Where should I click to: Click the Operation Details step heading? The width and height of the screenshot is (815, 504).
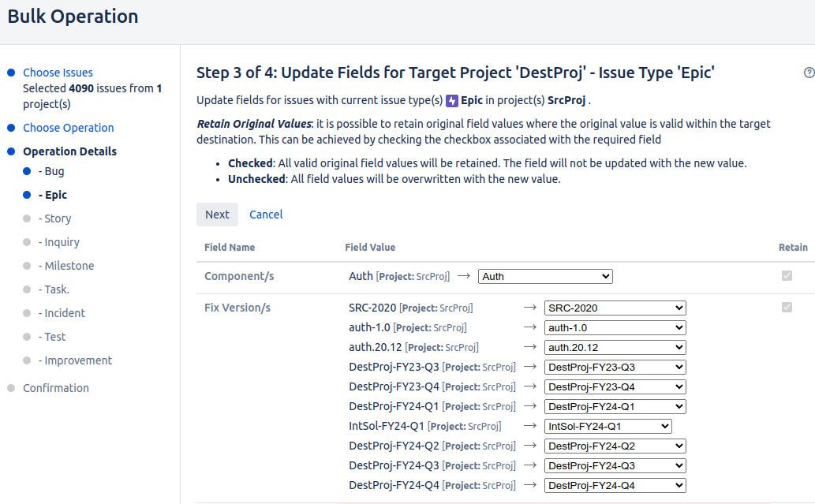(x=69, y=151)
